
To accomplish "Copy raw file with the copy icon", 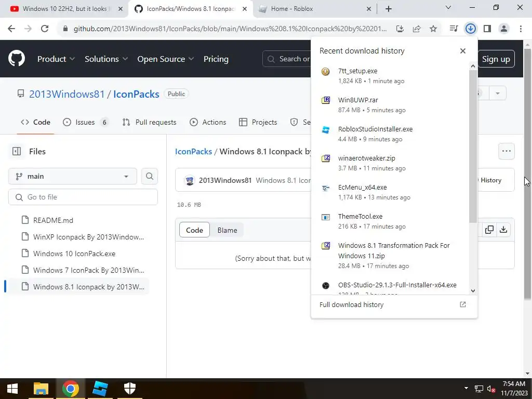I will point(489,230).
